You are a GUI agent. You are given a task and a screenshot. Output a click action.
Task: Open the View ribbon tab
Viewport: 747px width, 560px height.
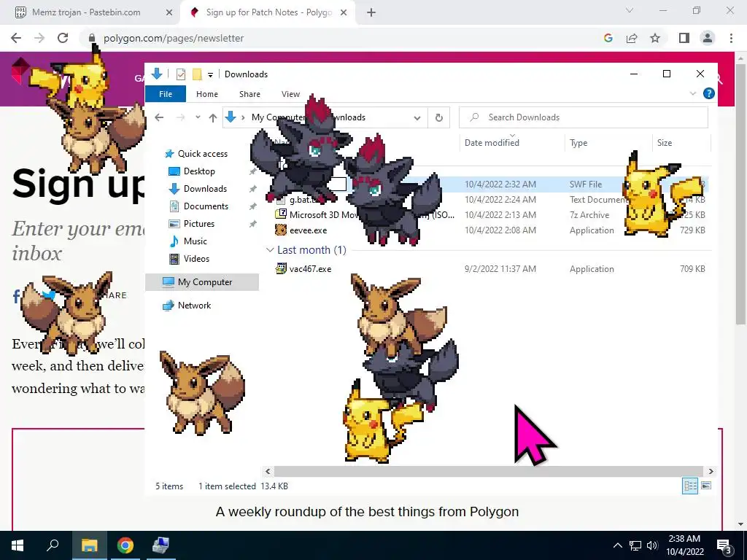(x=290, y=94)
